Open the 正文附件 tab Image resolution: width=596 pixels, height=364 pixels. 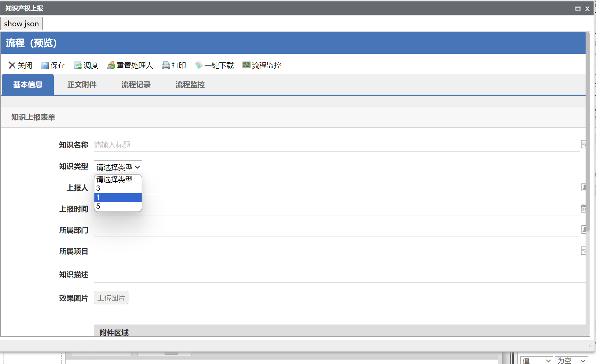[x=82, y=85]
